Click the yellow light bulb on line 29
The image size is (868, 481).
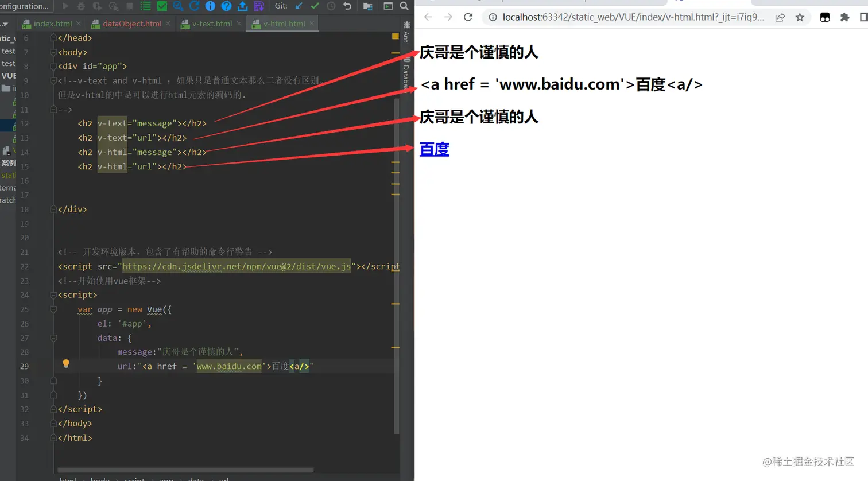[x=66, y=364]
